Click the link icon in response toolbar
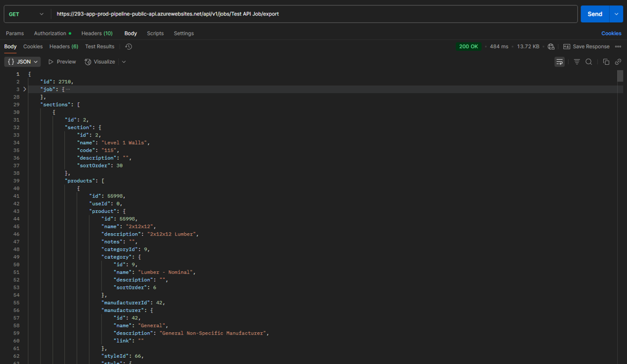Viewport: 627px width, 364px height. (x=618, y=62)
